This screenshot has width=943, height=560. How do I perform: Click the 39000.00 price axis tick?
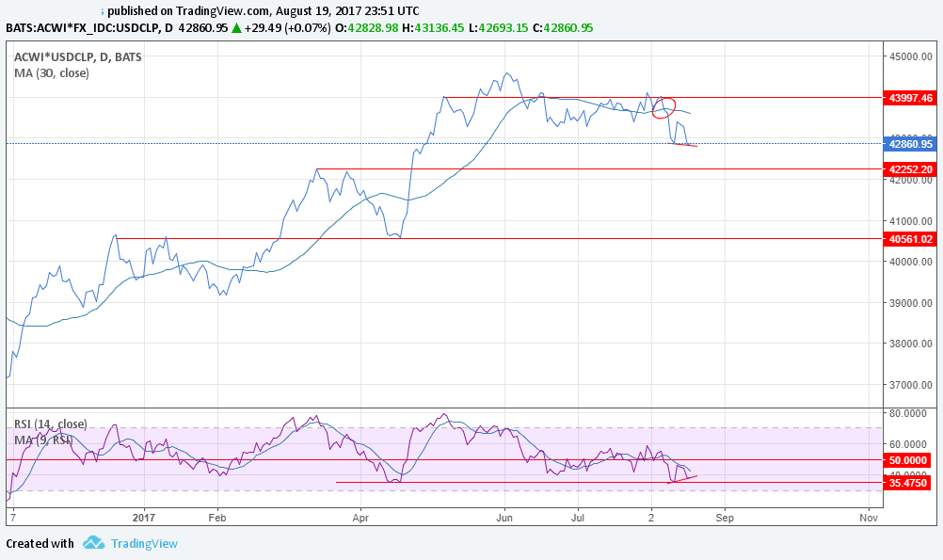(x=910, y=302)
